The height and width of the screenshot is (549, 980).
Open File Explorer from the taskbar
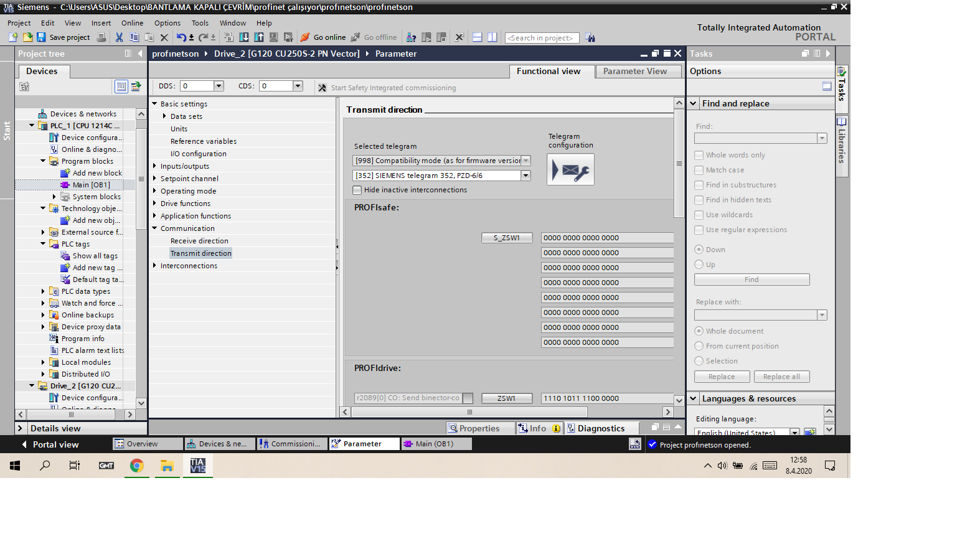pyautogui.click(x=167, y=466)
